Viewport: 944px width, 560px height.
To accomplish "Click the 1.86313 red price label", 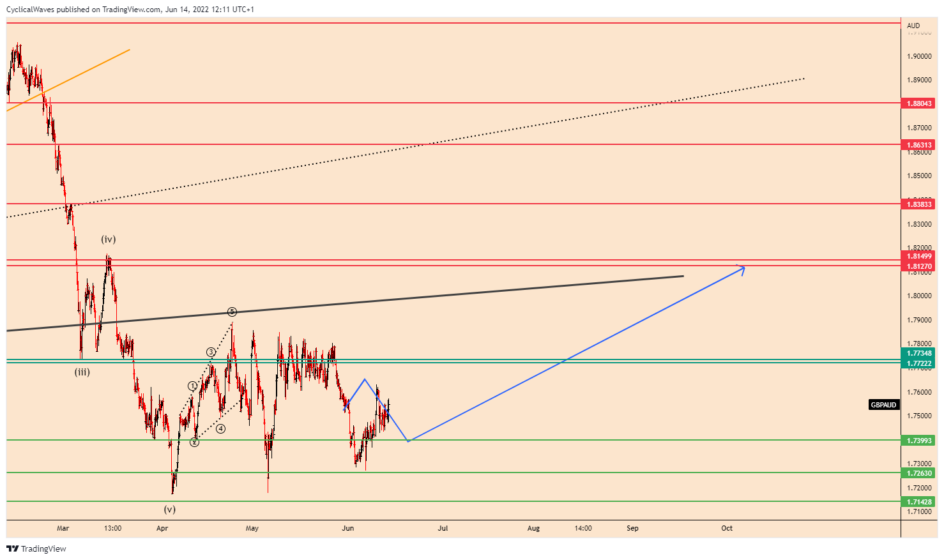I will (x=918, y=146).
